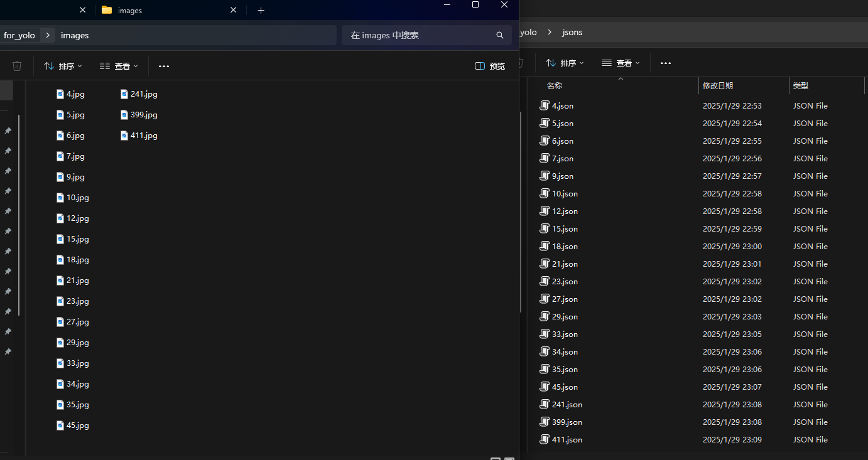Click the 411.json file icon
868x460 pixels.
545,439
